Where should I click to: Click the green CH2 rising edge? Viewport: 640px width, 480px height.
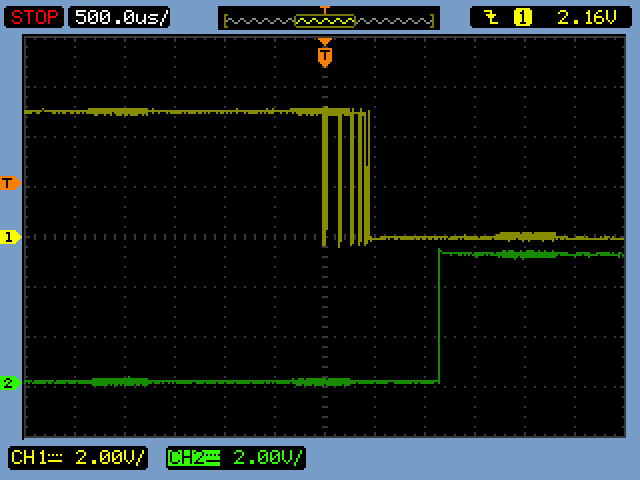439,315
